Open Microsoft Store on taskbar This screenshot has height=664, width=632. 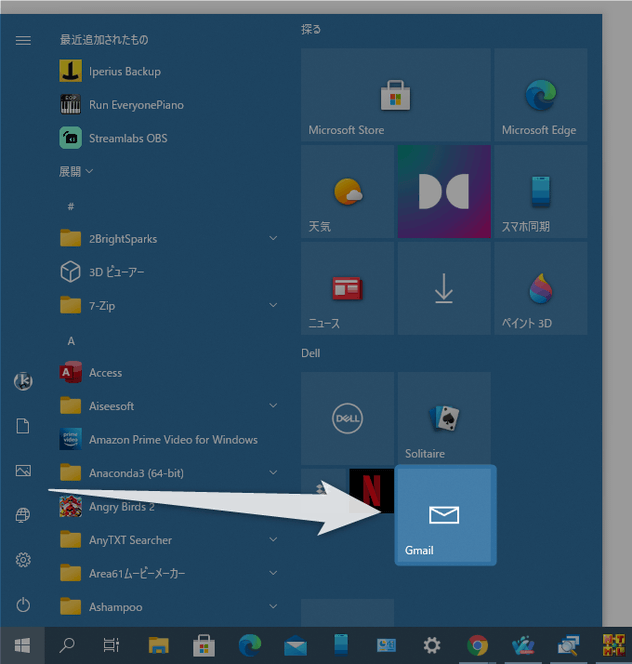click(204, 645)
